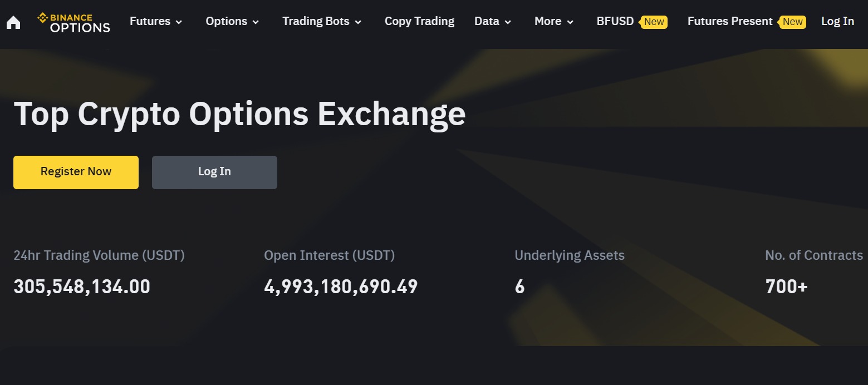Image resolution: width=868 pixels, height=385 pixels.
Task: Click the Open Interest (USDT) figure
Action: tap(341, 287)
